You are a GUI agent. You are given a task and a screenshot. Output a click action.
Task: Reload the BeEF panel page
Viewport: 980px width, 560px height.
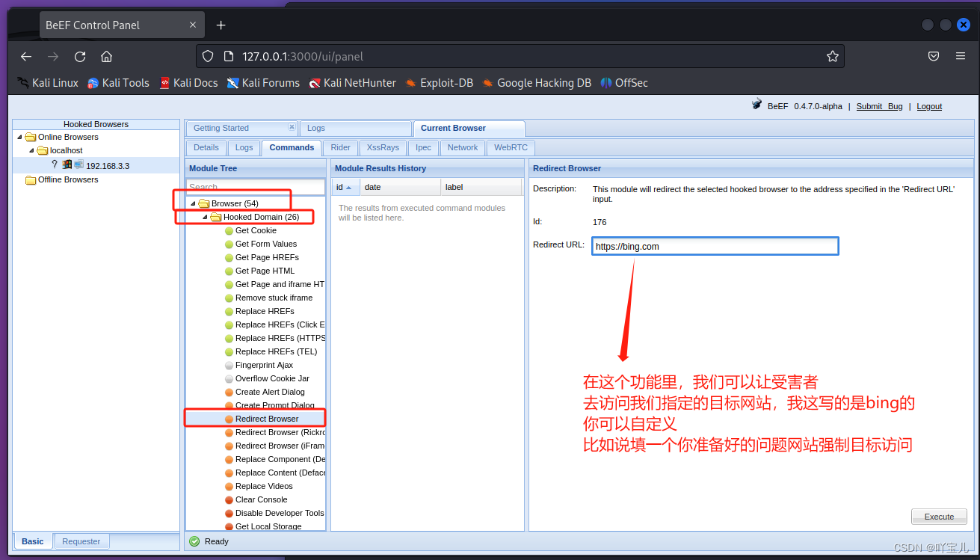[x=80, y=56]
